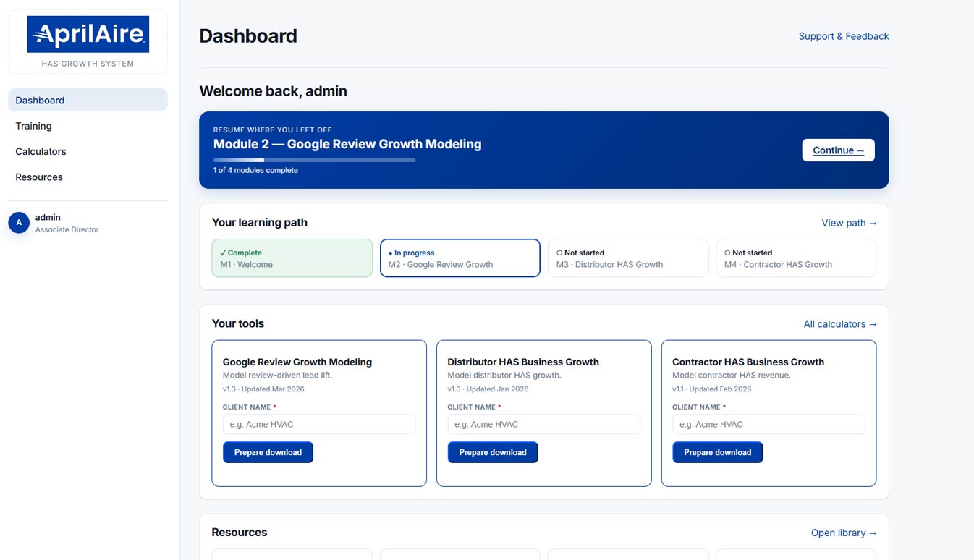Click the Google Review Growth Modeling title
Viewport: 974px width, 560px height.
point(297,362)
